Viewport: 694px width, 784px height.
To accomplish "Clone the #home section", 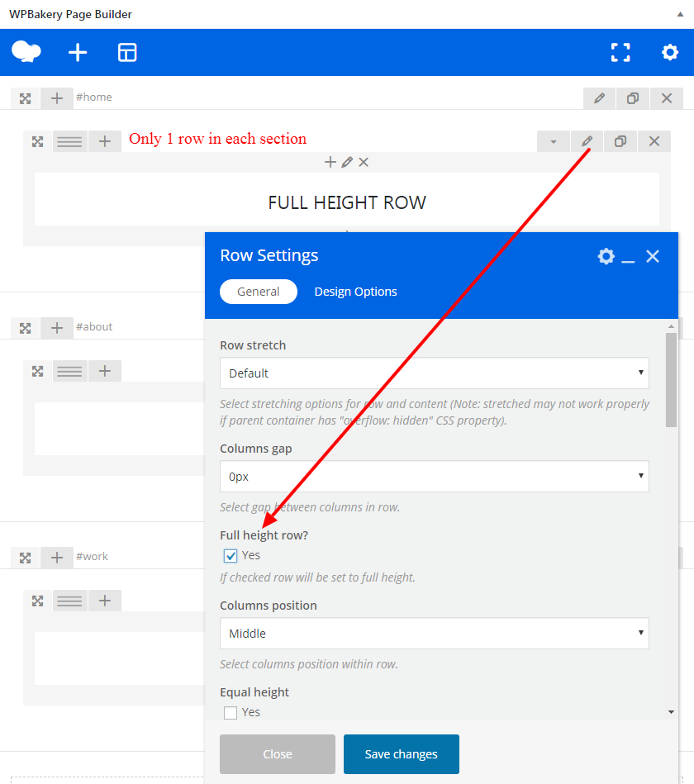I will (633, 98).
